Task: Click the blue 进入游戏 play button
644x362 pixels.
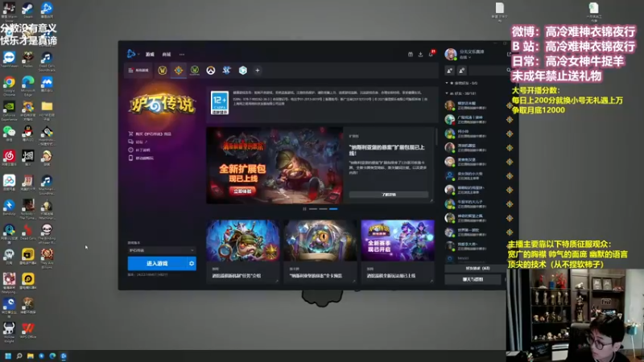Action: pyautogui.click(x=157, y=264)
